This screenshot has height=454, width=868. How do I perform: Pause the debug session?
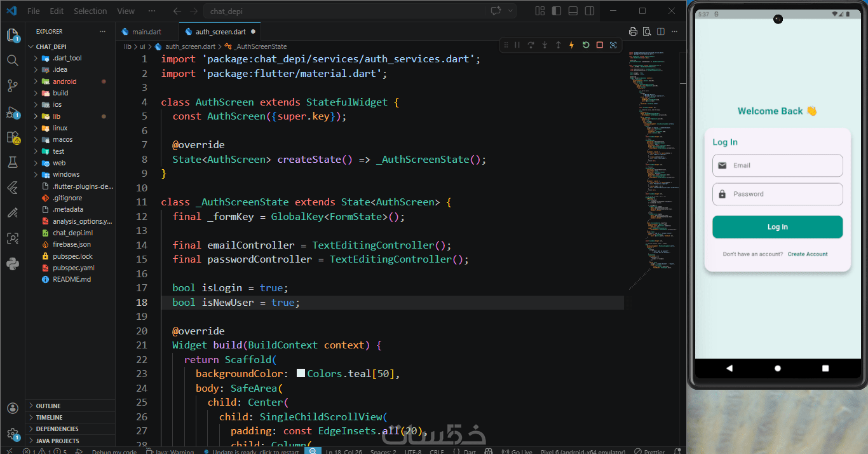click(517, 45)
